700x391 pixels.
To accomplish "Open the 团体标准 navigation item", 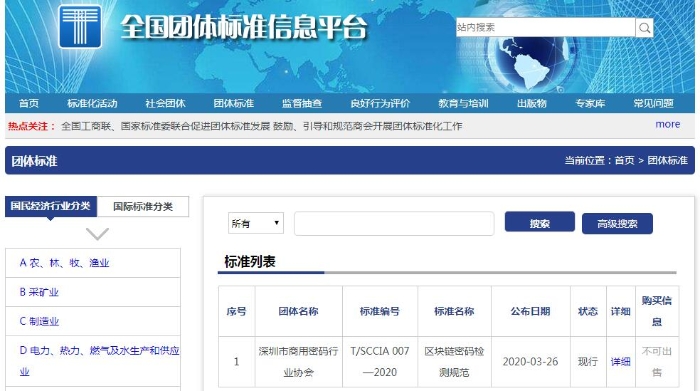I will coord(233,104).
